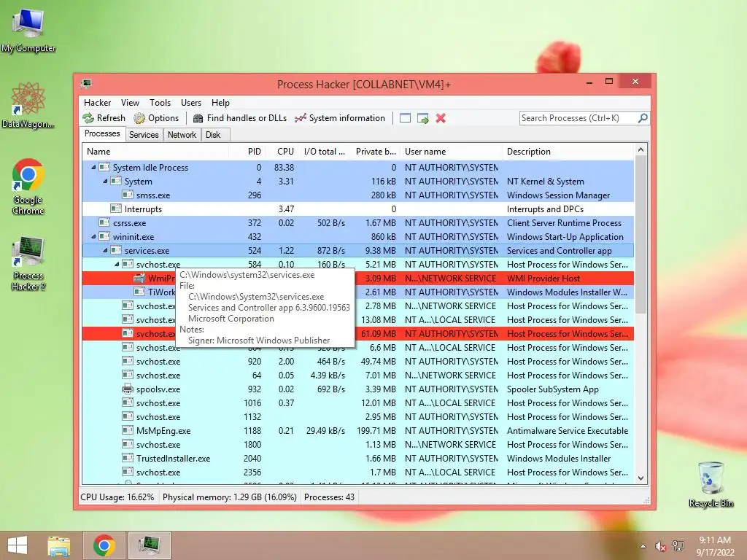The height and width of the screenshot is (560, 747).
Task: Select the Processes tab
Action: click(102, 134)
